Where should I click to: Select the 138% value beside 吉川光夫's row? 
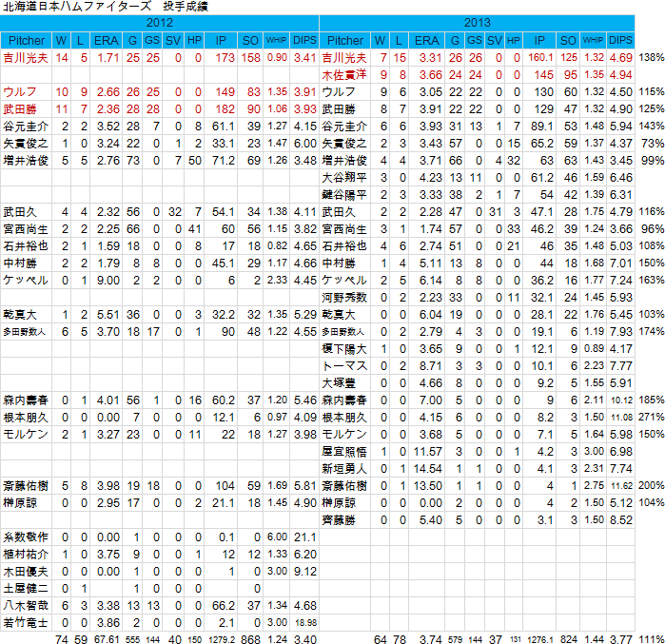(x=652, y=58)
